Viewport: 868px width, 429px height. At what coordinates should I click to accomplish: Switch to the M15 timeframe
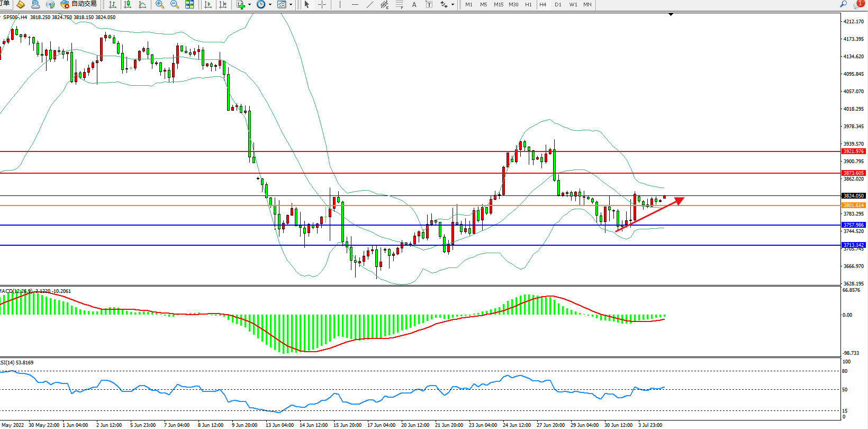[499, 5]
